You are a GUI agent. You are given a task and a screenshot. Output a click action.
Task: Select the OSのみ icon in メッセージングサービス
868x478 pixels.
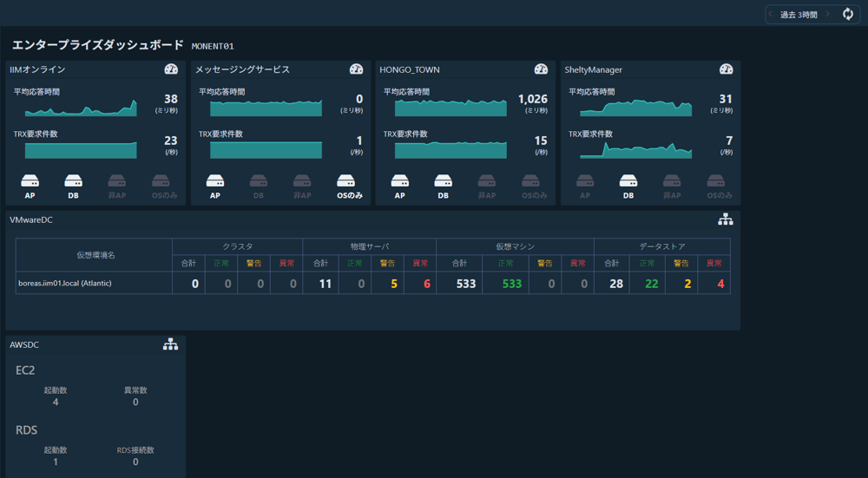[345, 183]
